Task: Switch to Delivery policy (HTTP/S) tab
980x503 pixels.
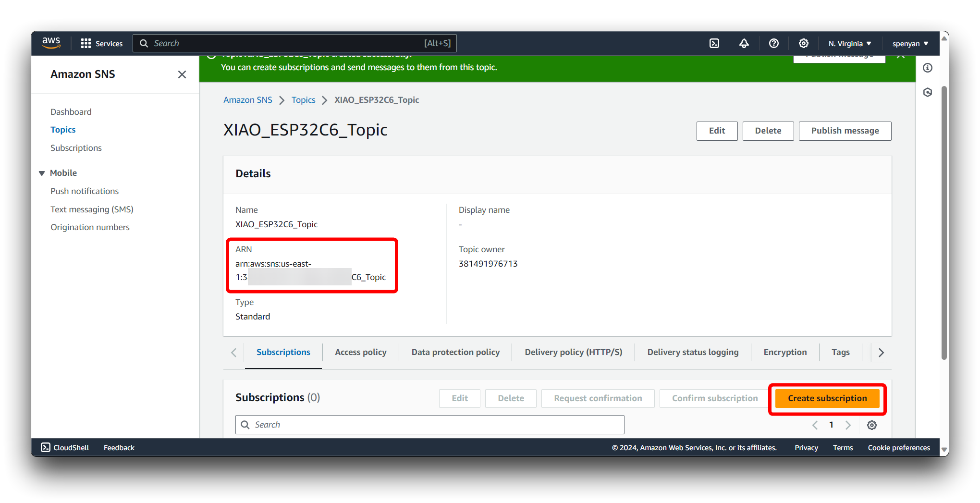Action: 574,352
